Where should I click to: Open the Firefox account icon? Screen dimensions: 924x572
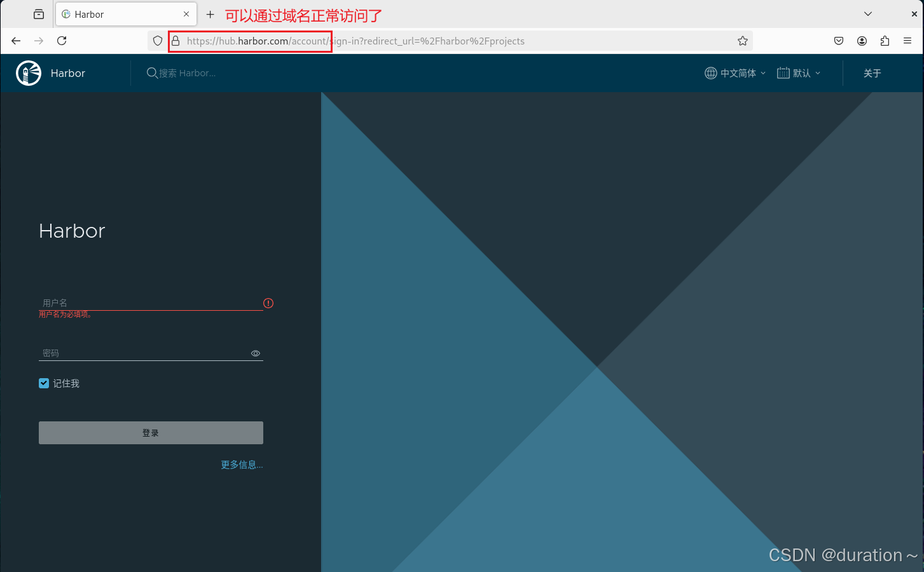(862, 41)
